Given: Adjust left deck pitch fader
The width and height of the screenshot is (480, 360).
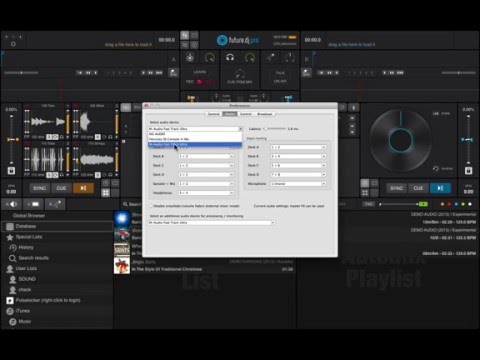Looking at the screenshot, I should click(x=12, y=139).
